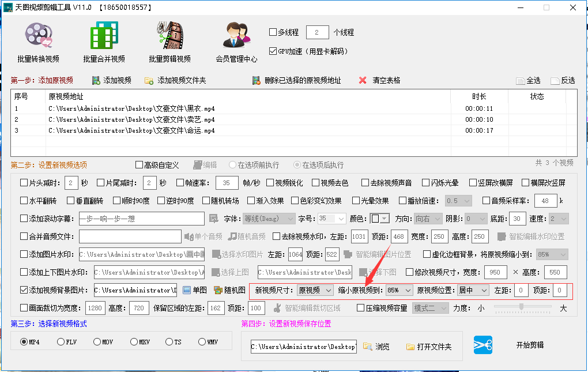This screenshot has height=372, width=588.
Task: Click the 单图 picture icon
Action: (187, 290)
